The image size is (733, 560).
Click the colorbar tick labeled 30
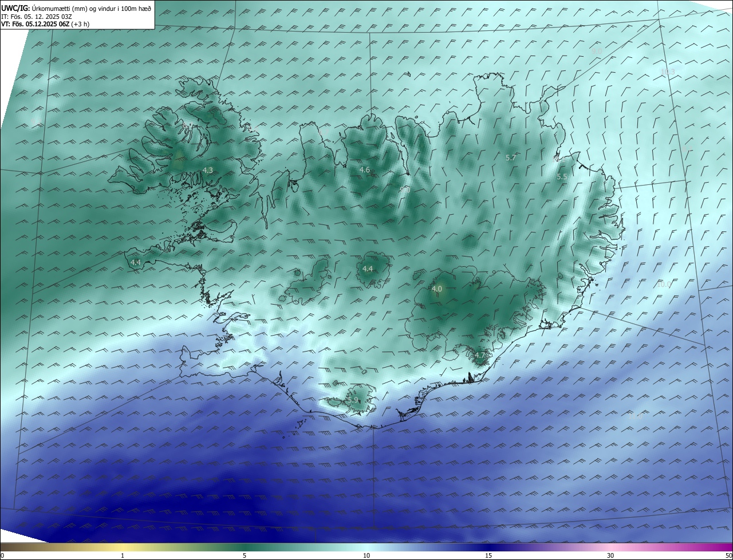[610, 555]
